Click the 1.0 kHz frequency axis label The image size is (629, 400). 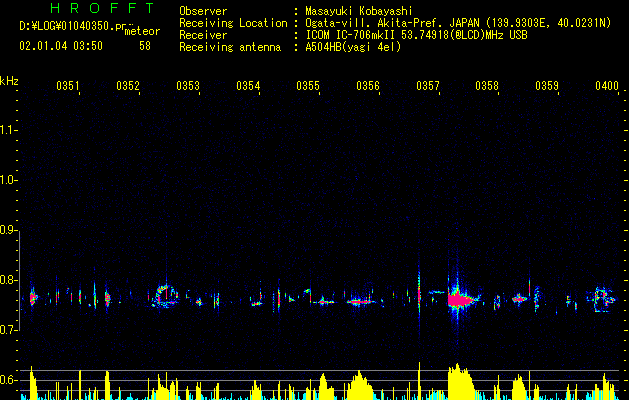[x=9, y=181]
